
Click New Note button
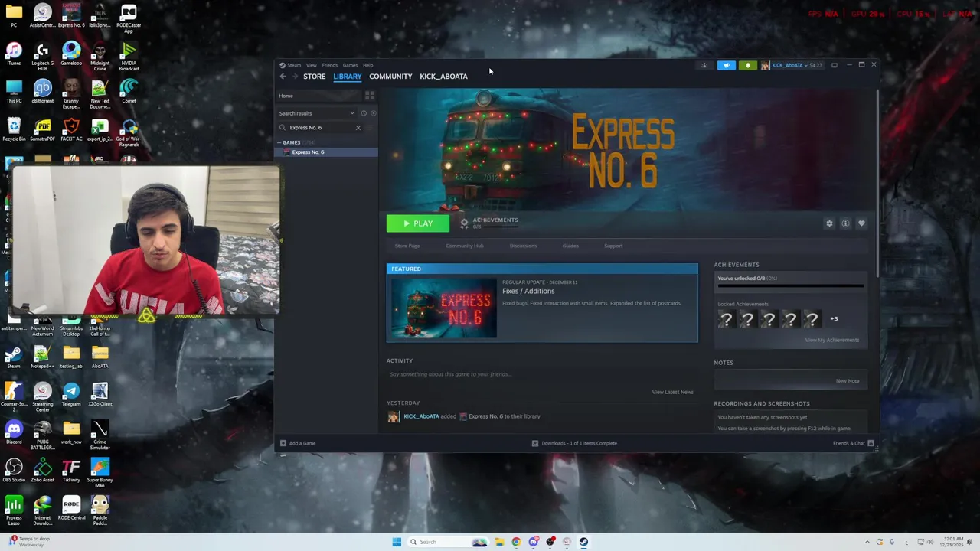pyautogui.click(x=848, y=380)
